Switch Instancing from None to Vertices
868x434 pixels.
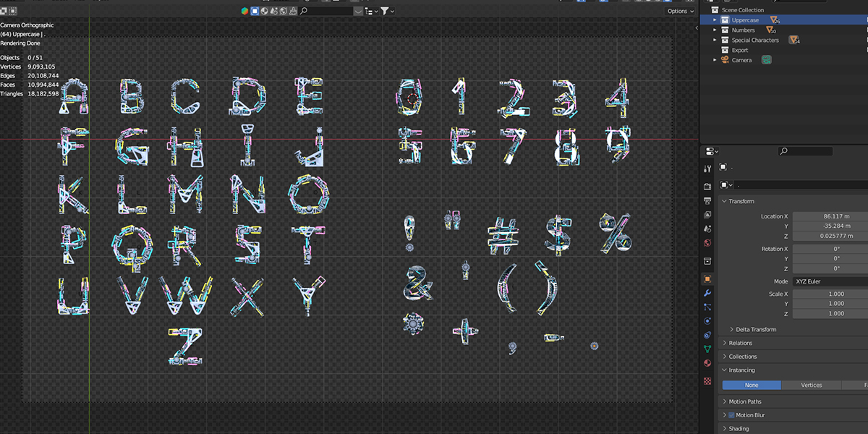[x=812, y=385]
